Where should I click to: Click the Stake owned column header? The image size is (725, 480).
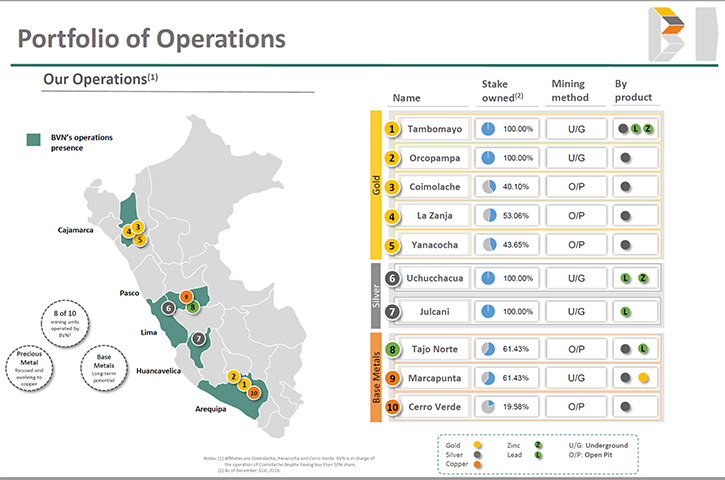click(x=503, y=91)
